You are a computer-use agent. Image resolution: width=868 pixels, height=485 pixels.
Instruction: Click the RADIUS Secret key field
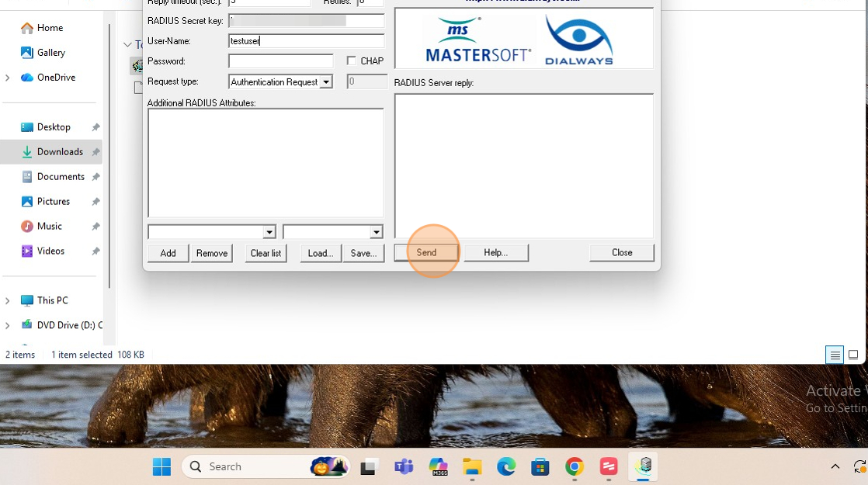pos(306,21)
